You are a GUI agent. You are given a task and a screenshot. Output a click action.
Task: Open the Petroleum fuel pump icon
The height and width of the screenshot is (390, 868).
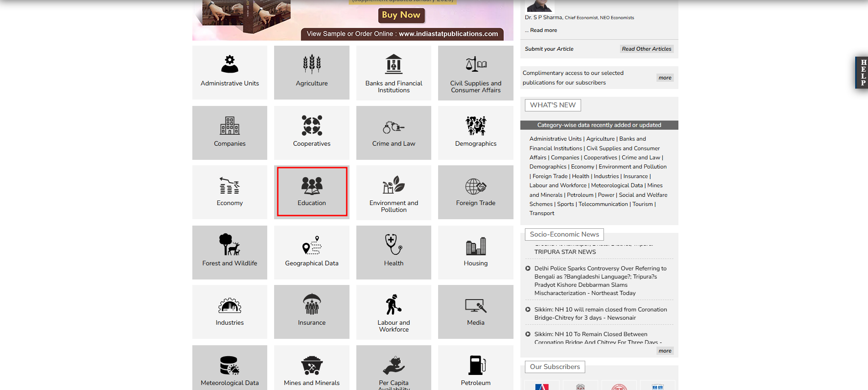(476, 365)
